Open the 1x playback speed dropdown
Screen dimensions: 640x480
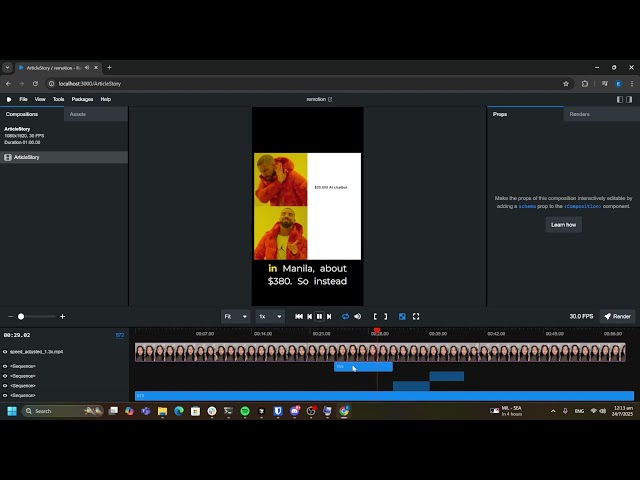[270, 316]
